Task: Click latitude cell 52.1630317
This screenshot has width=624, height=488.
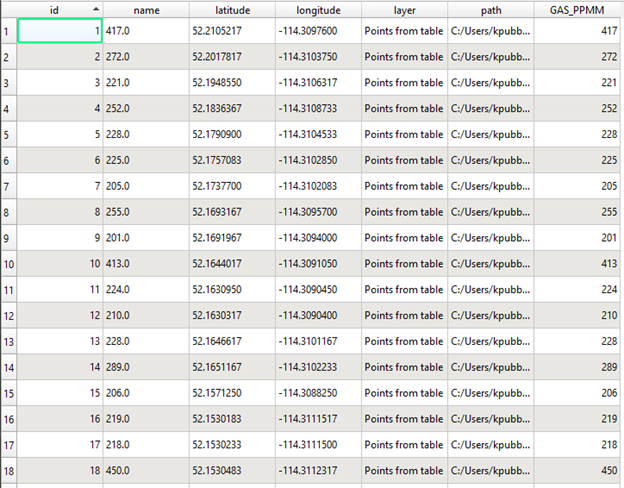Action: [x=232, y=315]
